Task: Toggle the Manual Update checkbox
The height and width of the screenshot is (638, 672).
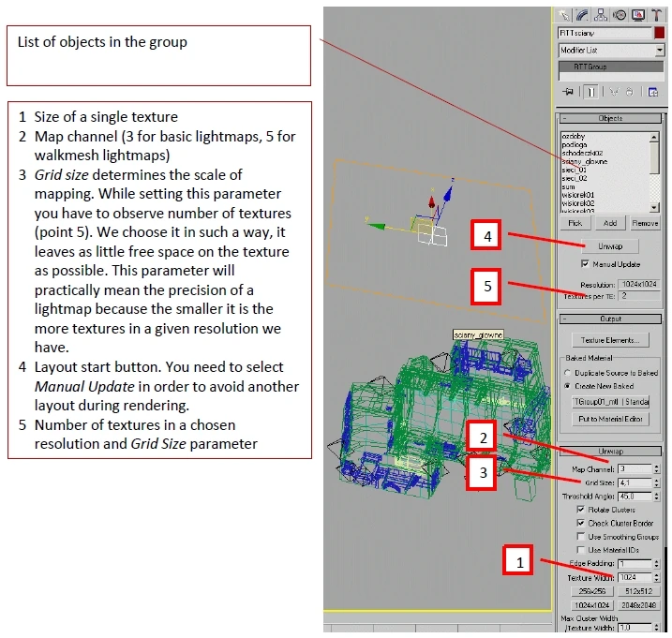Action: [585, 264]
